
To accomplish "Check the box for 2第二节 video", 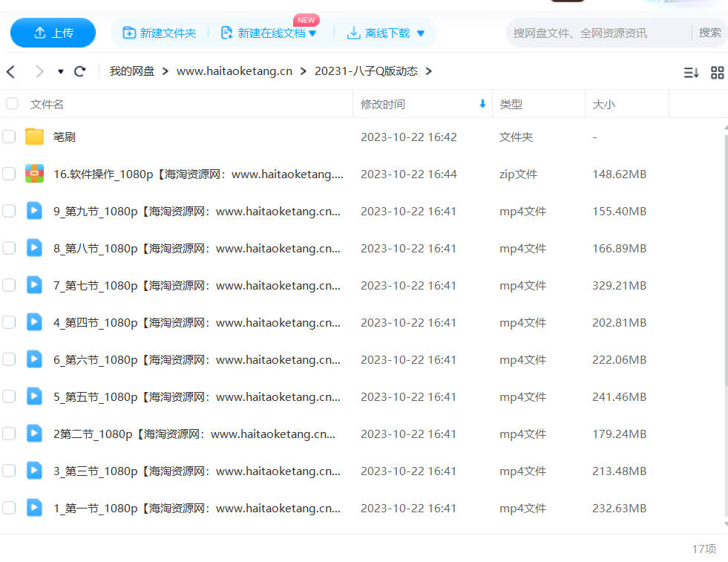I will [9, 434].
